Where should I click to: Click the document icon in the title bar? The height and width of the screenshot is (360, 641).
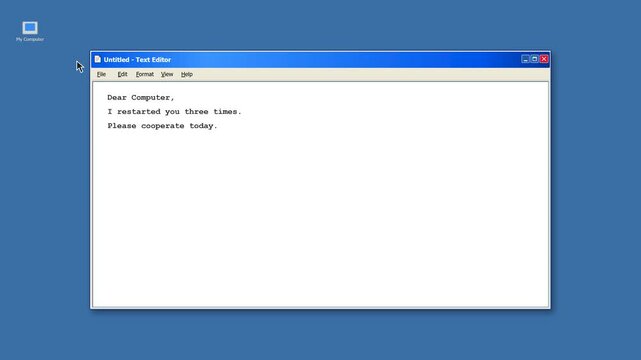97,59
